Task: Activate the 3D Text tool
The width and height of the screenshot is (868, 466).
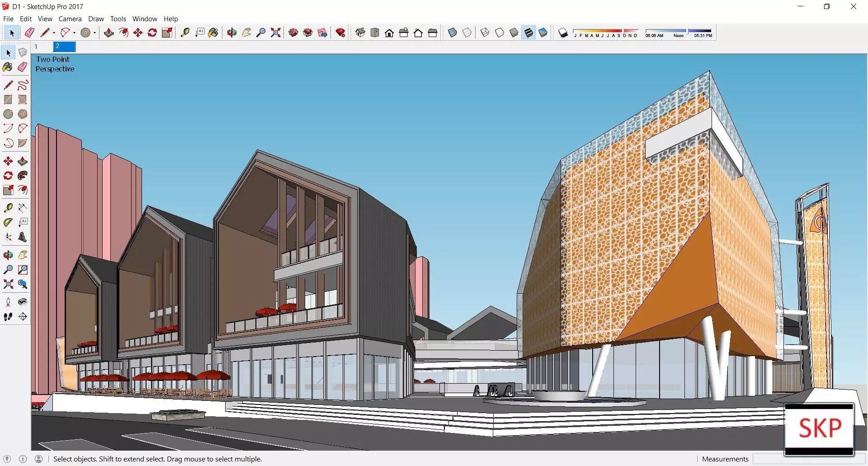Action: pyautogui.click(x=23, y=237)
